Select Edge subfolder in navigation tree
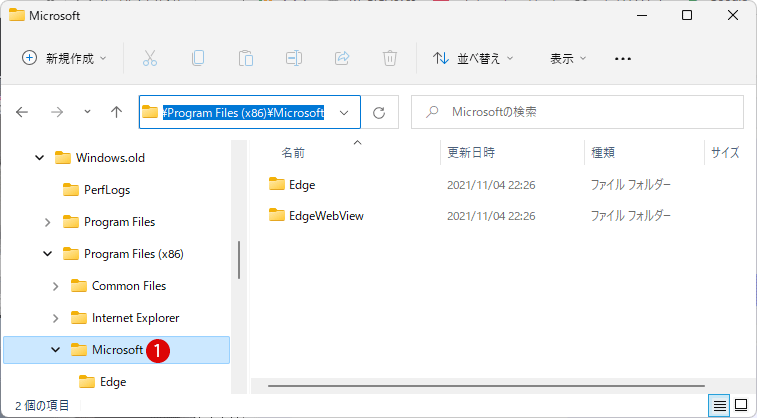 click(x=113, y=382)
